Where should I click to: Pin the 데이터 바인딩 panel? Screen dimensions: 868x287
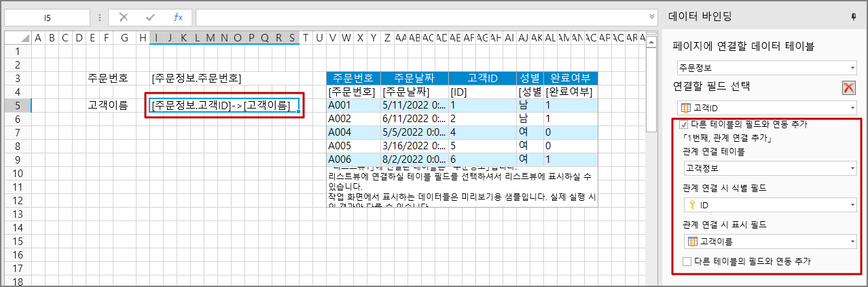coord(853,17)
